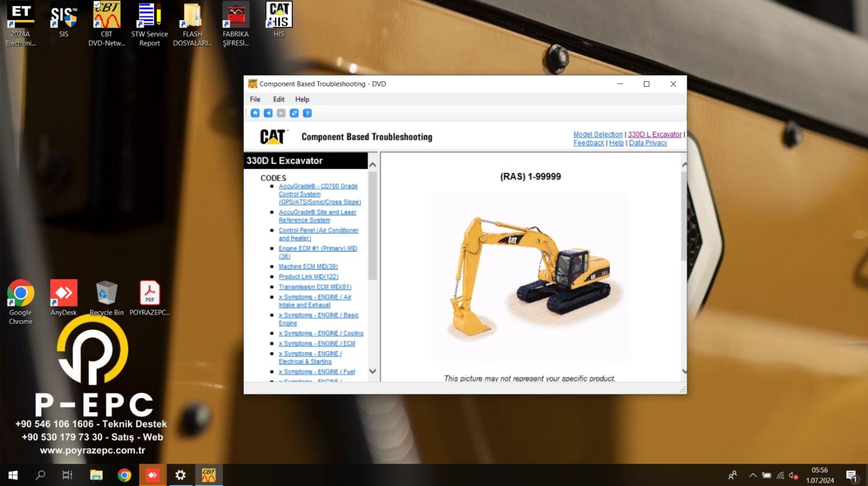This screenshot has height=486, width=868.
Task: Open Control Panel (Air Conditioner and Heater) link
Action: coord(318,234)
